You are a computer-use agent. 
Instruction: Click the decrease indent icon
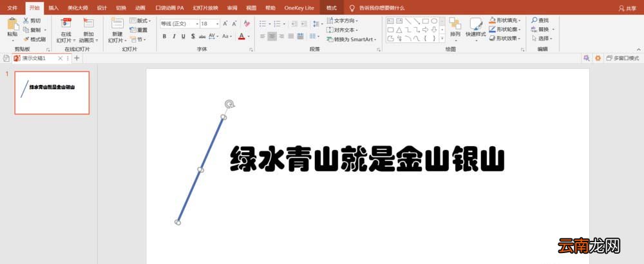coord(294,24)
